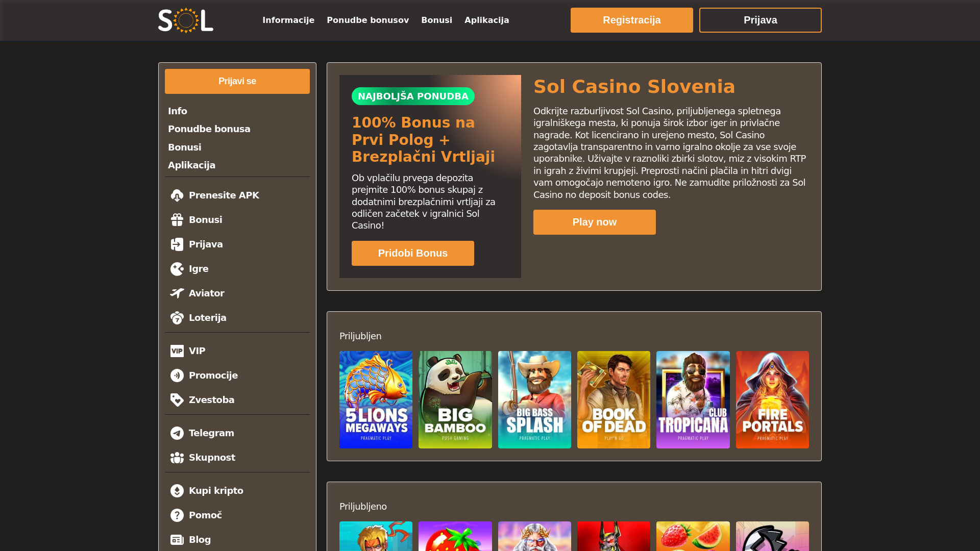The height and width of the screenshot is (551, 980).
Task: Click the Prenesite APK label
Action: 224,195
